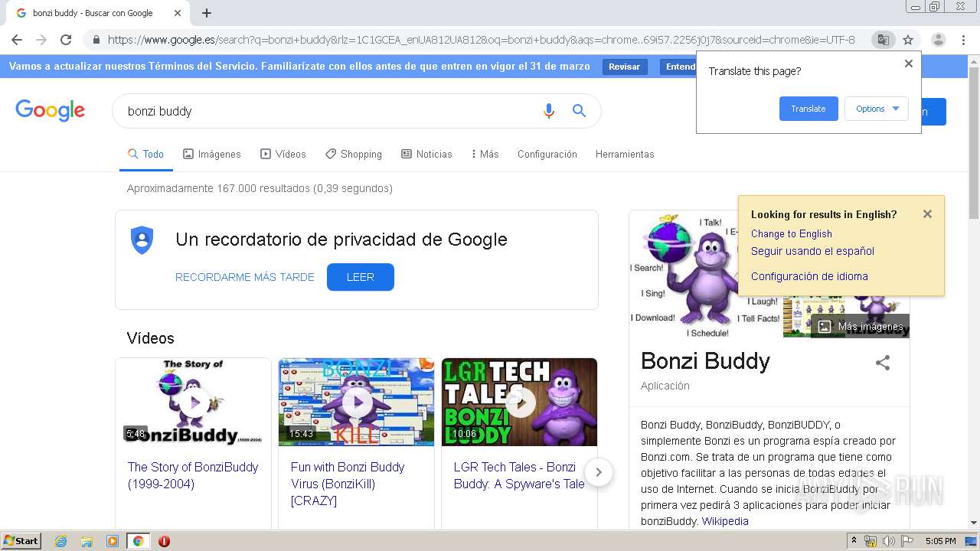Open Internet Explorer from taskbar
Viewport: 980px width, 551px height.
point(60,541)
